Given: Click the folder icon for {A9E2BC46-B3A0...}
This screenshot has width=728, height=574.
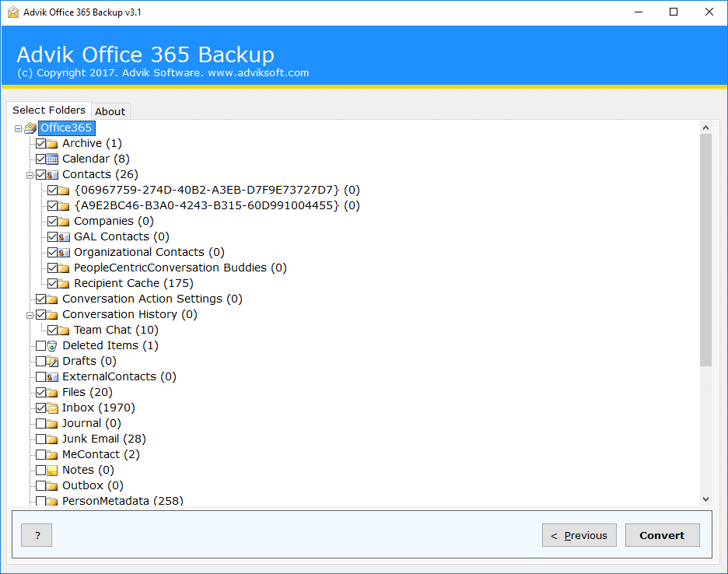Looking at the screenshot, I should point(64,206).
